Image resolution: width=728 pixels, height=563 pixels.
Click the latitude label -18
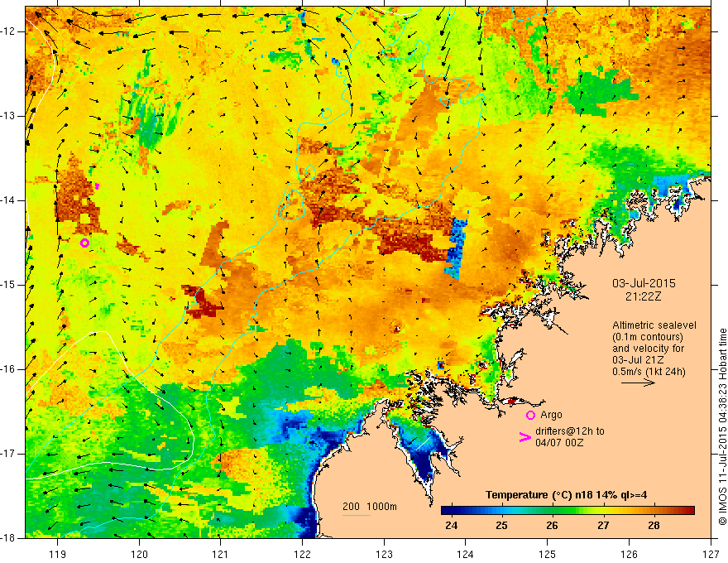coord(8,538)
